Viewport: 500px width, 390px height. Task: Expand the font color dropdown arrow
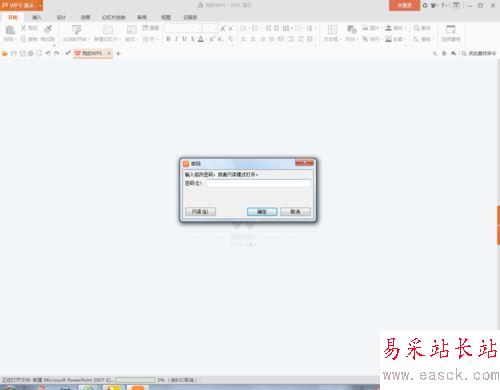click(x=206, y=39)
